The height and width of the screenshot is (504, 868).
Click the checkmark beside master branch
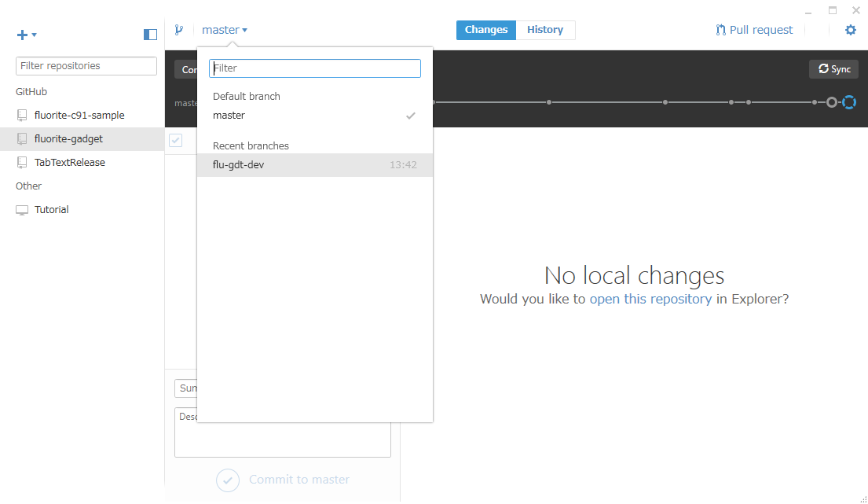tap(410, 116)
